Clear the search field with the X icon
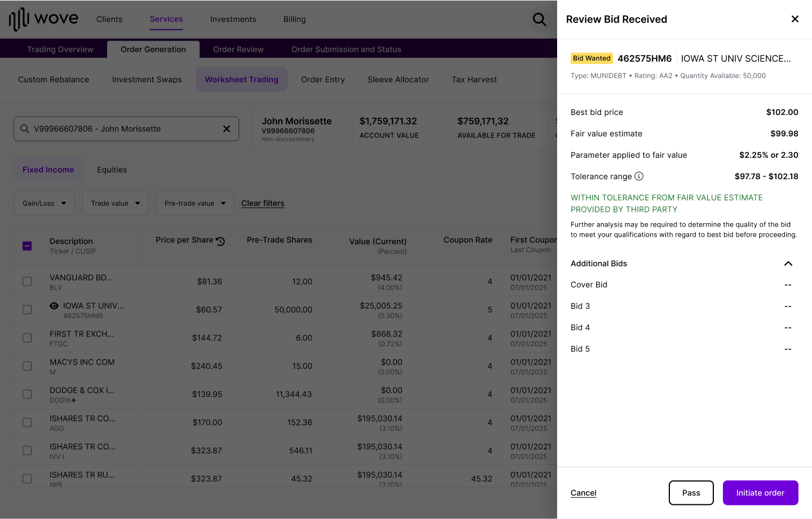Viewport: 812px width, 519px height. click(226, 128)
